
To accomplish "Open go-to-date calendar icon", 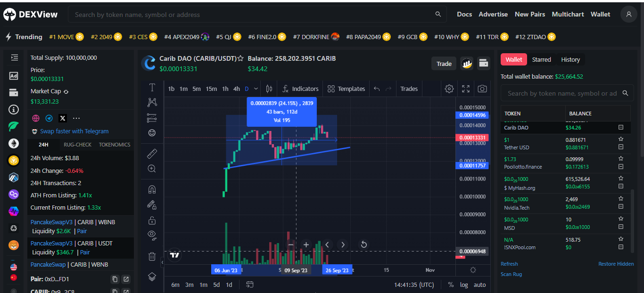I will pyautogui.click(x=250, y=285).
